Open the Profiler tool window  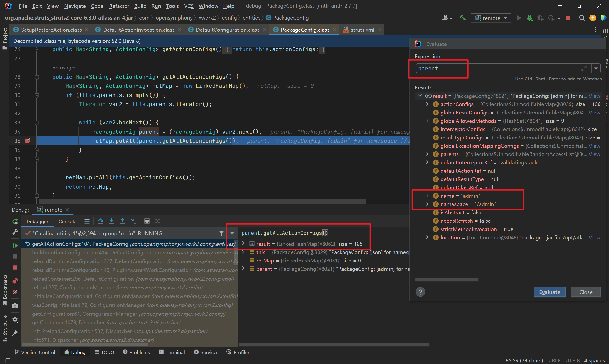pos(238,352)
